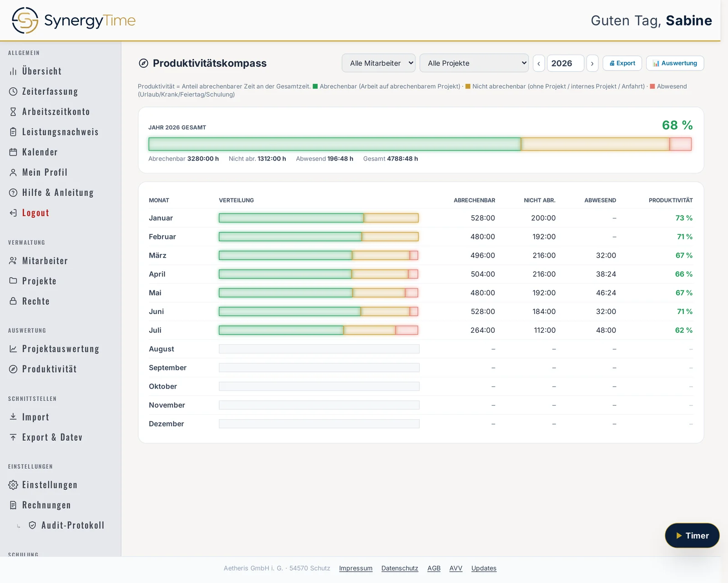Click the Export button
Viewport: 728px width, 583px height.
[622, 63]
